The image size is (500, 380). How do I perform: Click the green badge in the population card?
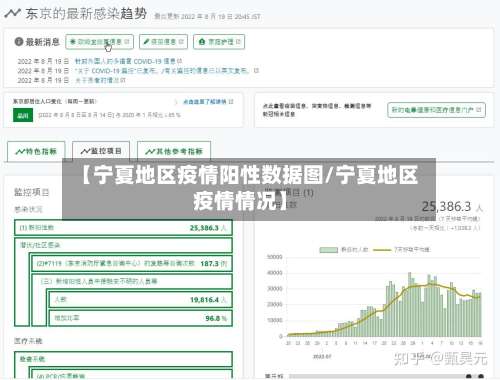click(23, 115)
